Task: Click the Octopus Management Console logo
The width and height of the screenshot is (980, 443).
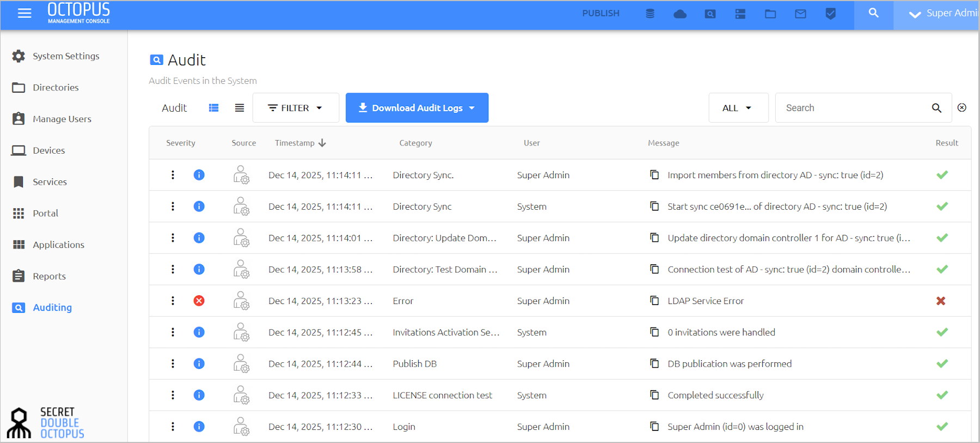Action: click(x=78, y=13)
